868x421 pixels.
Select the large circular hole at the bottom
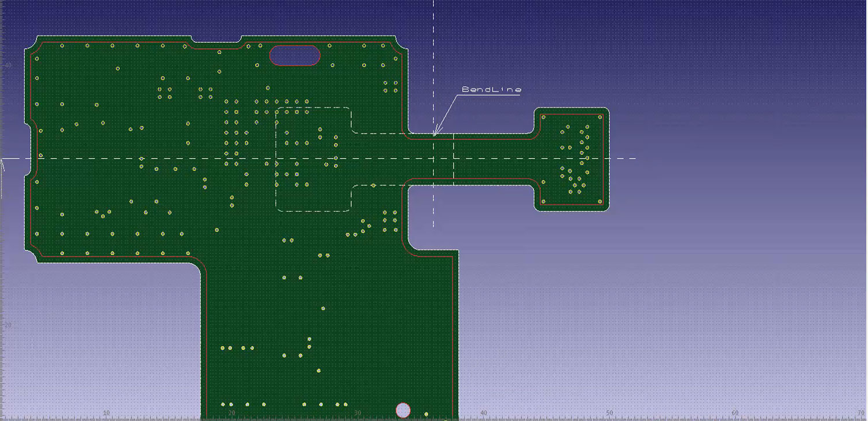pos(403,411)
